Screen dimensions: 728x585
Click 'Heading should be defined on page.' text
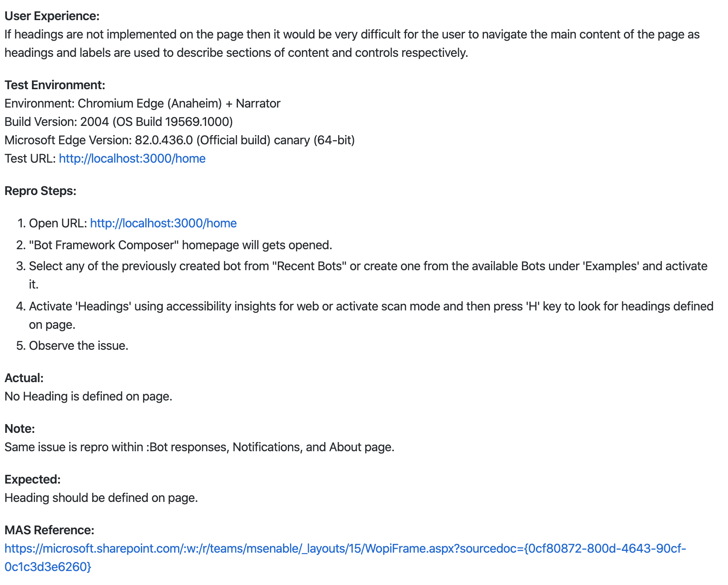101,498
